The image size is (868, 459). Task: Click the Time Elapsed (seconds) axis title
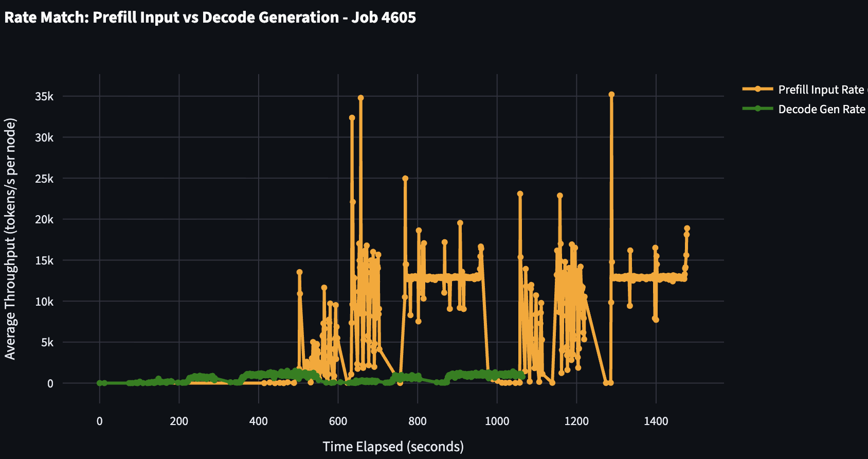click(x=393, y=447)
